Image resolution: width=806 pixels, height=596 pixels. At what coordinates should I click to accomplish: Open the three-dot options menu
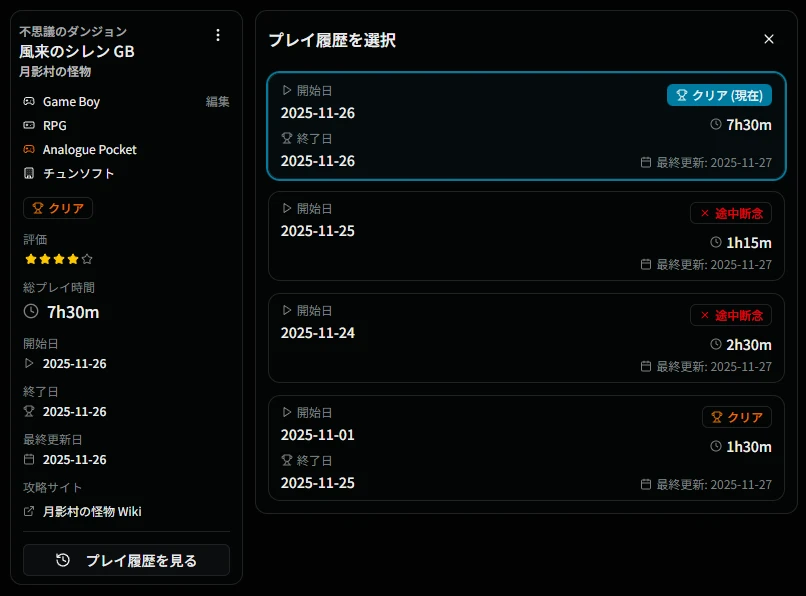tap(218, 35)
